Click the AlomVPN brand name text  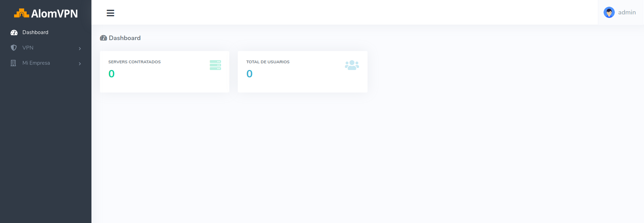point(55,14)
